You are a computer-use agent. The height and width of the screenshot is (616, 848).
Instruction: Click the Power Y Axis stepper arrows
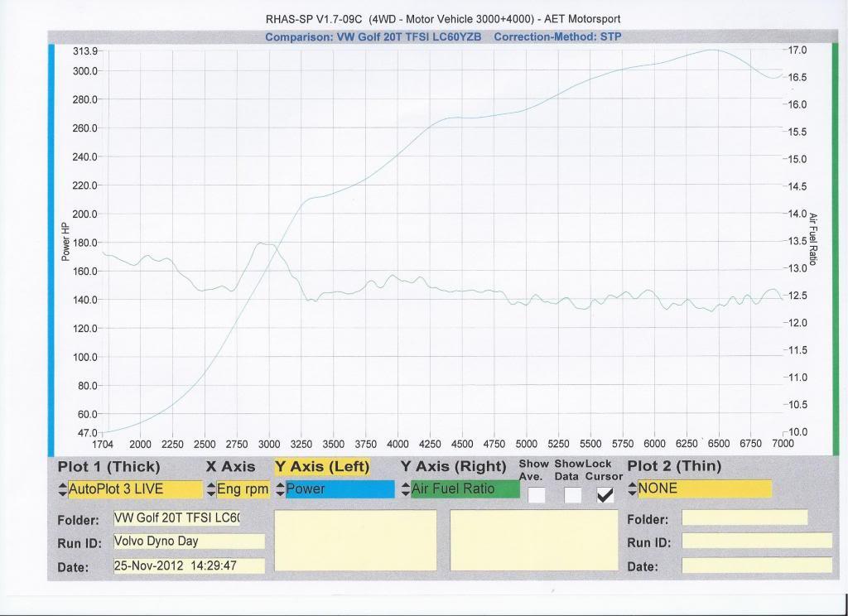[280, 489]
